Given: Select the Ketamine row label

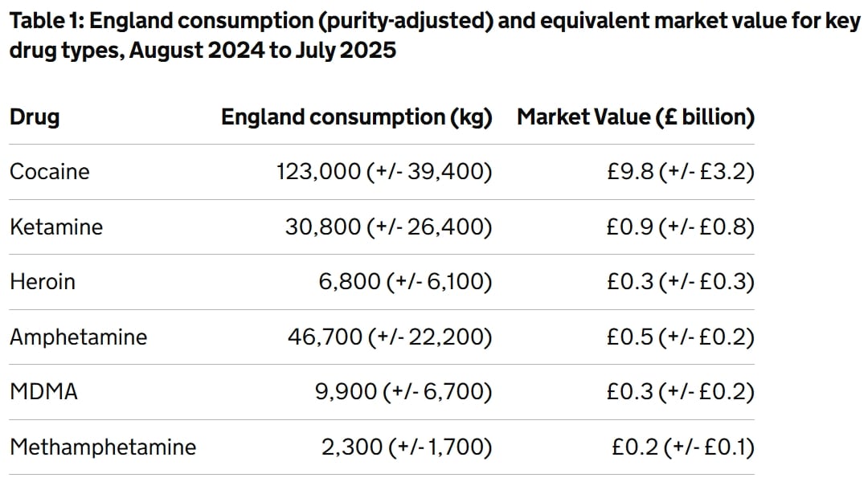Looking at the screenshot, I should coord(56,227).
